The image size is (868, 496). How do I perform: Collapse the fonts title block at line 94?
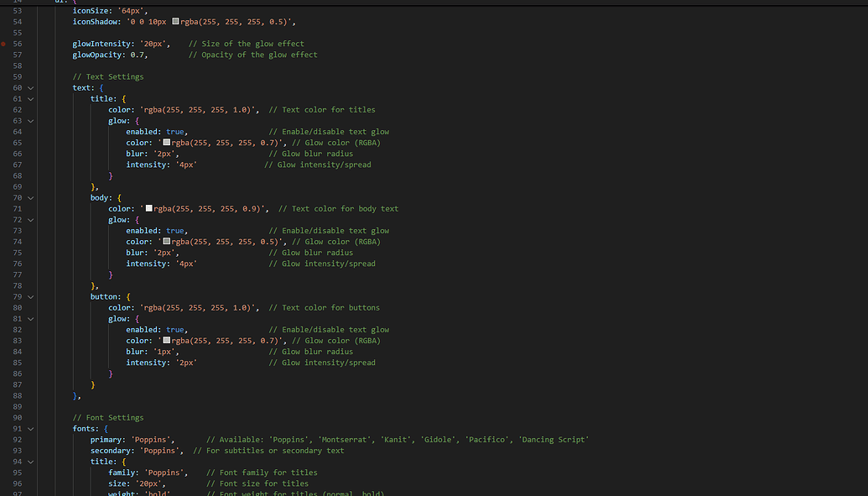pyautogui.click(x=31, y=462)
